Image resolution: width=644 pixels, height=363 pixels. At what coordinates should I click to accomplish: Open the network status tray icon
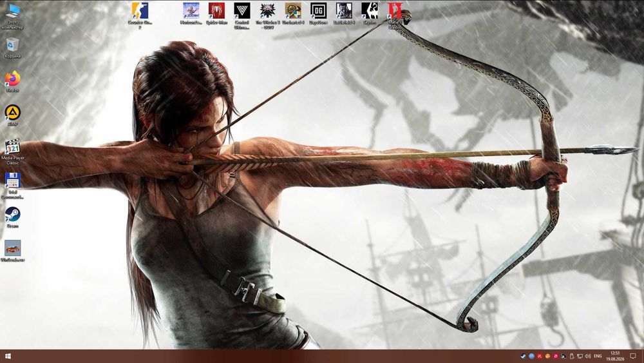point(580,356)
